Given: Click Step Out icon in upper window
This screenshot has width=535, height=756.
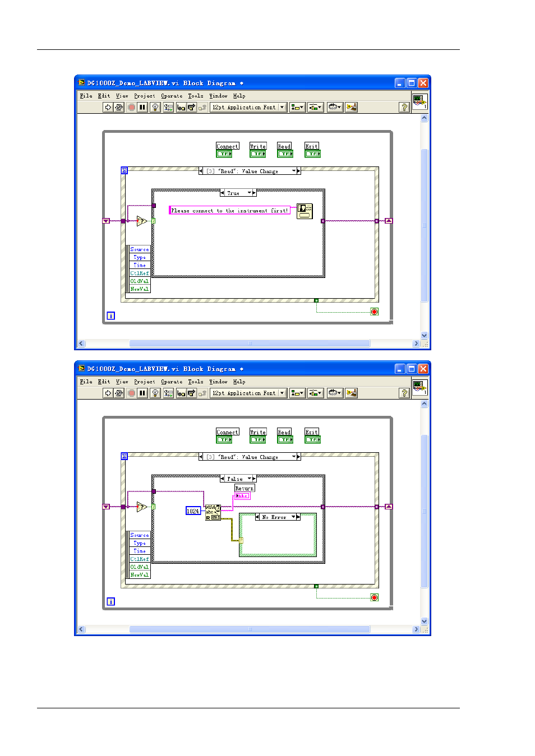Looking at the screenshot, I should click(202, 107).
